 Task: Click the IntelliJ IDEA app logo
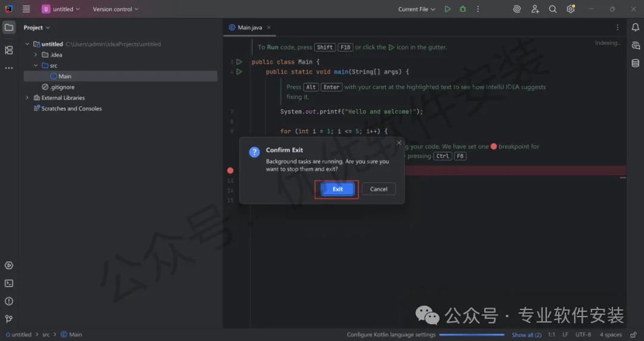(8, 8)
